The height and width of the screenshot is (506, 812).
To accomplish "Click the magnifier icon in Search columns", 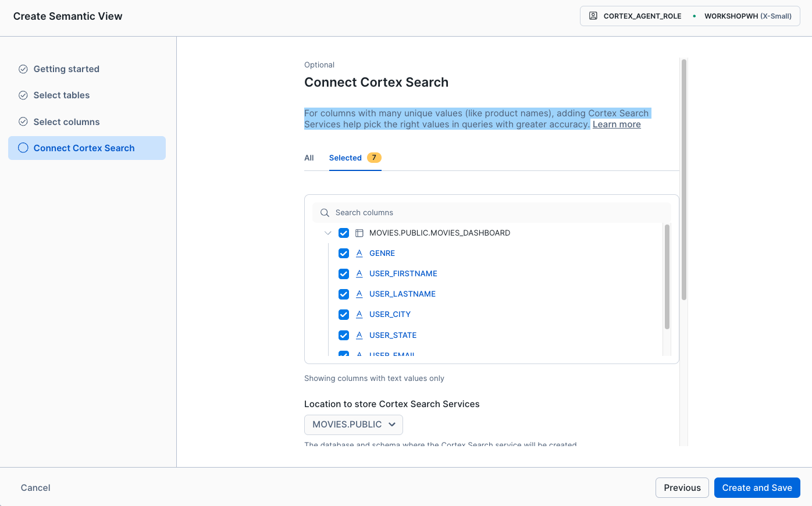I will pyautogui.click(x=325, y=213).
